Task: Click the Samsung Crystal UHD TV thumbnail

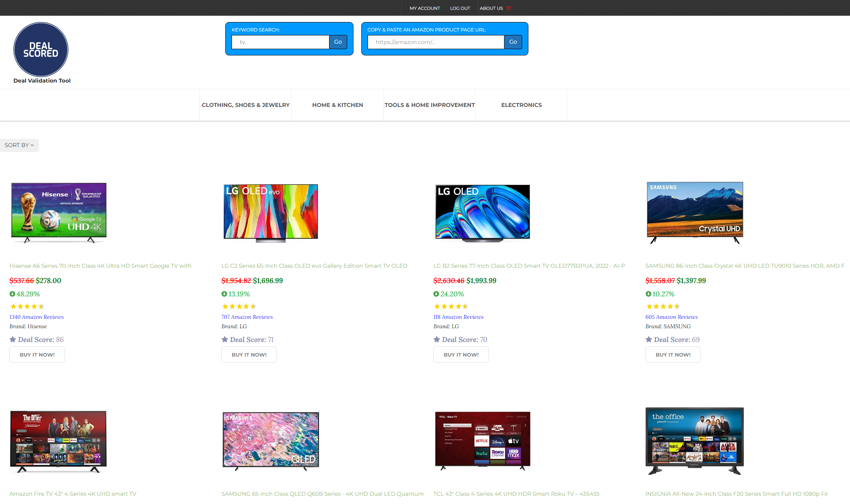Action: pos(695,212)
